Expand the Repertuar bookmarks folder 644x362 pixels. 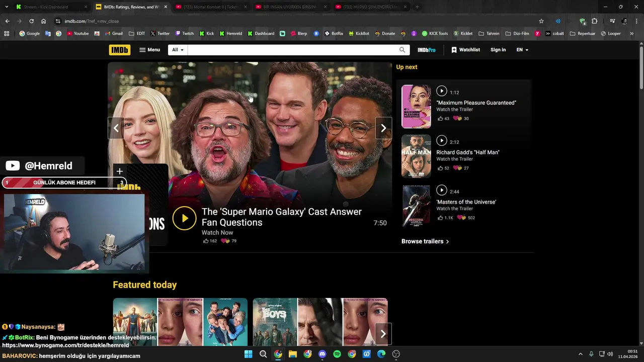[583, 34]
